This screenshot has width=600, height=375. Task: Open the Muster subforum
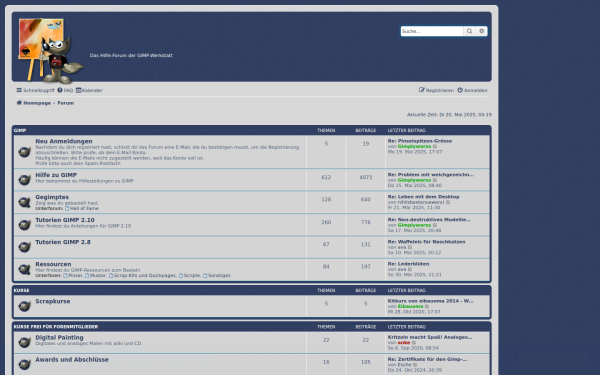[96, 276]
